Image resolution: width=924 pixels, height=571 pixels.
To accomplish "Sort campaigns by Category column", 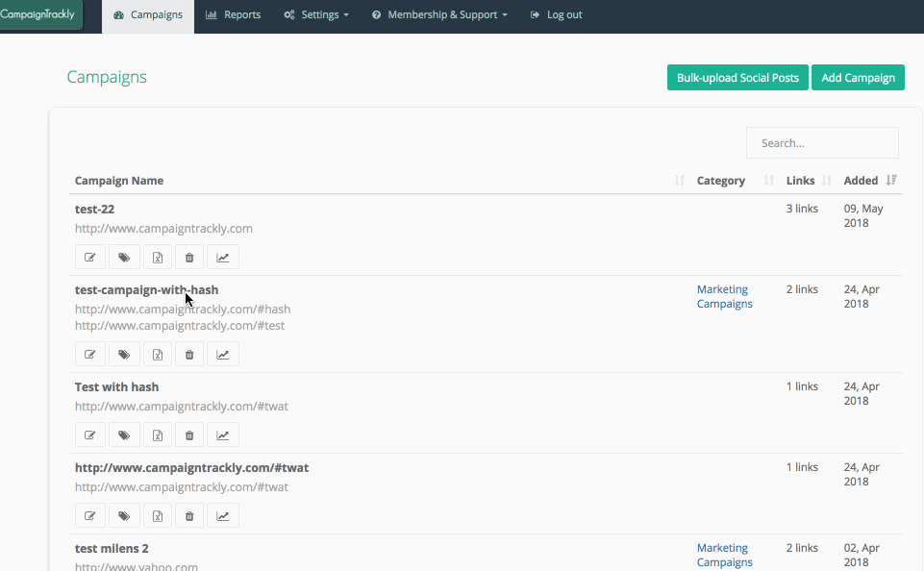I will [x=721, y=181].
